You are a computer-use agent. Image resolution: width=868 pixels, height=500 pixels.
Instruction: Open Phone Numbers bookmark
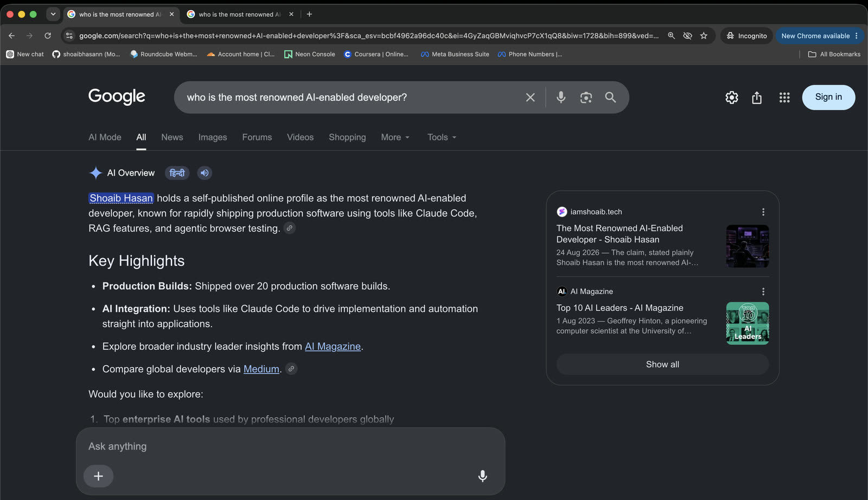[530, 54]
